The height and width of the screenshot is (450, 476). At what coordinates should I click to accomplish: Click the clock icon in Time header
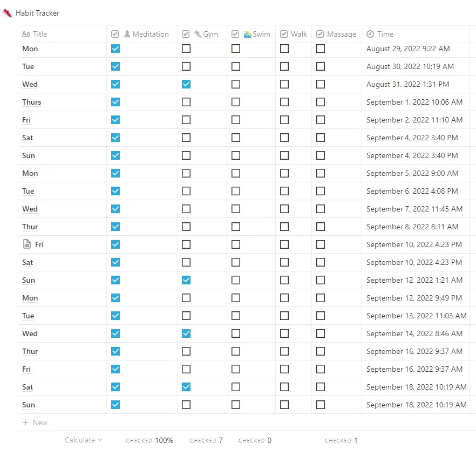tap(370, 34)
